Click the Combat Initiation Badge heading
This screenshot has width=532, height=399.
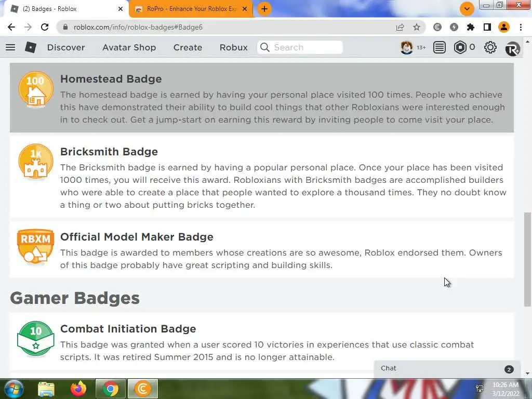pos(128,329)
